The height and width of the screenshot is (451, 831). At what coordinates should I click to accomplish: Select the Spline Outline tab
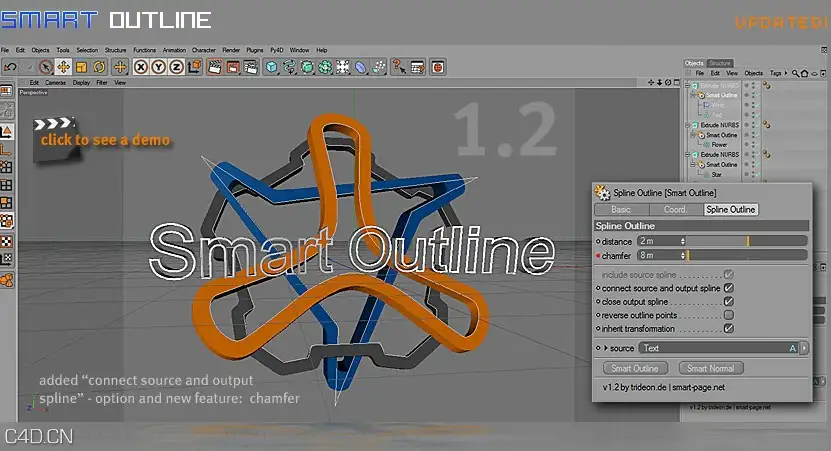[731, 209]
